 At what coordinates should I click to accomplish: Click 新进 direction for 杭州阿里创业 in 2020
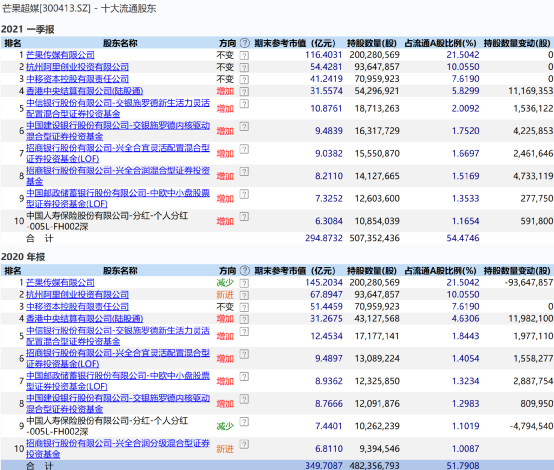(225, 295)
